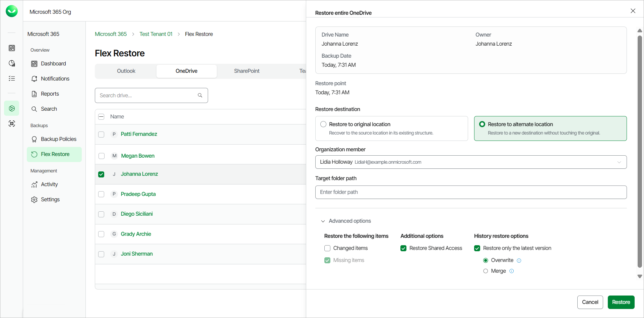Image resolution: width=644 pixels, height=318 pixels.
Task: Open the dashboard grid icon in left rail
Action: (12, 48)
